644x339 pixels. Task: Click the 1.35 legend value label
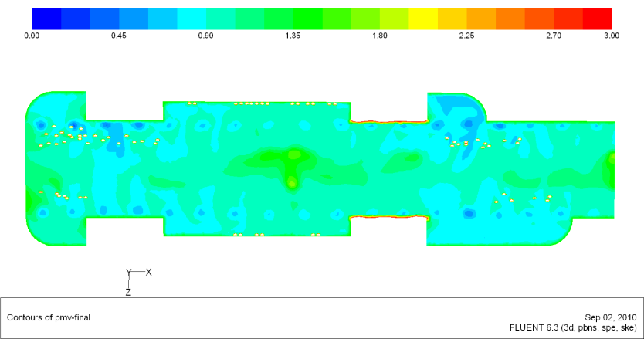coord(293,36)
